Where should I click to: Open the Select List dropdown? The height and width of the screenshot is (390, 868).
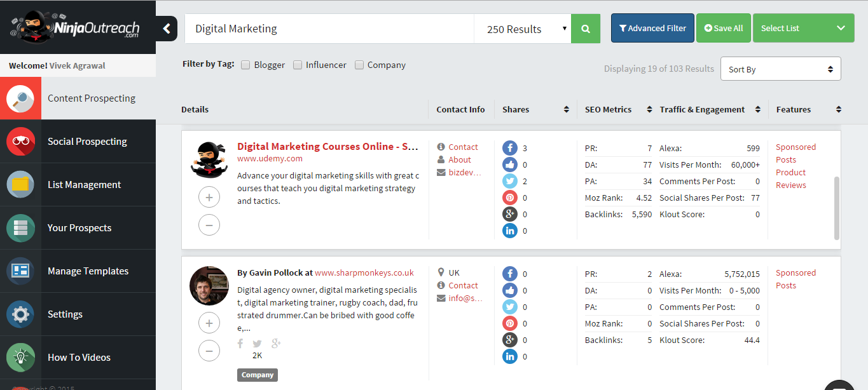(804, 28)
